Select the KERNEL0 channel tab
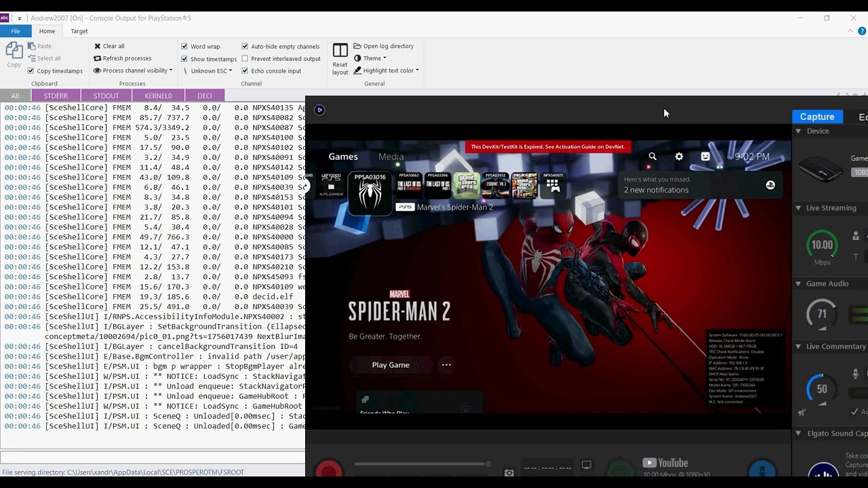 click(158, 96)
